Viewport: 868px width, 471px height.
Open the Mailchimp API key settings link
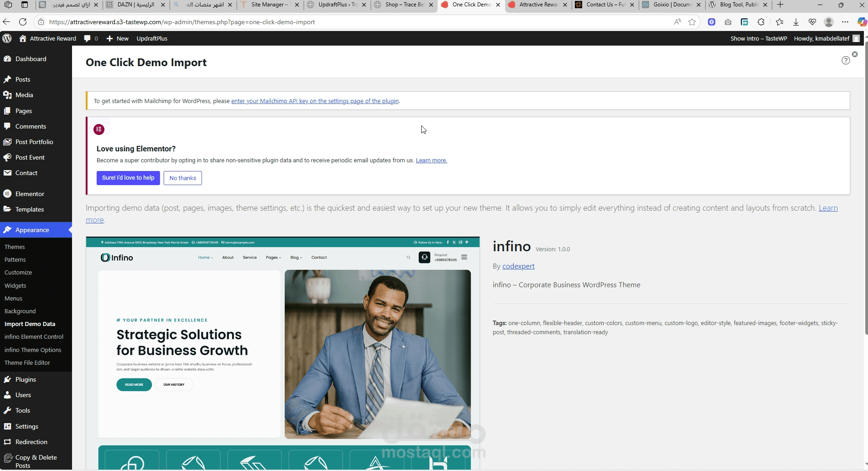315,101
